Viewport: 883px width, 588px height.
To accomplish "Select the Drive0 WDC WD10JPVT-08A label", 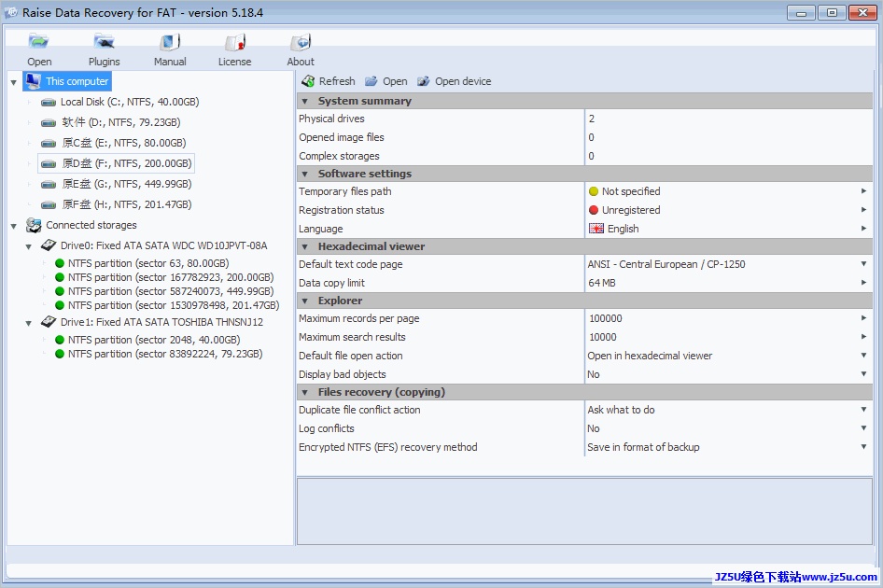I will pos(164,245).
